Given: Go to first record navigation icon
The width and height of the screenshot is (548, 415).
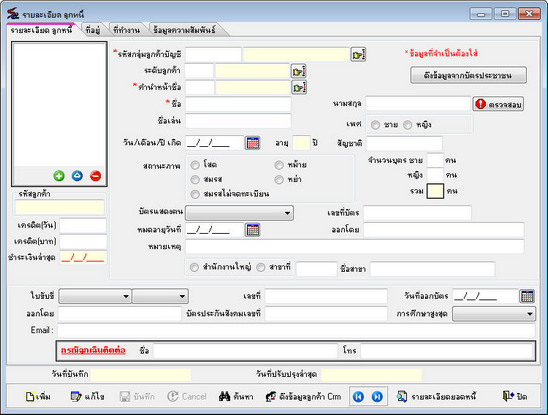Looking at the screenshot, I should click(x=358, y=397).
